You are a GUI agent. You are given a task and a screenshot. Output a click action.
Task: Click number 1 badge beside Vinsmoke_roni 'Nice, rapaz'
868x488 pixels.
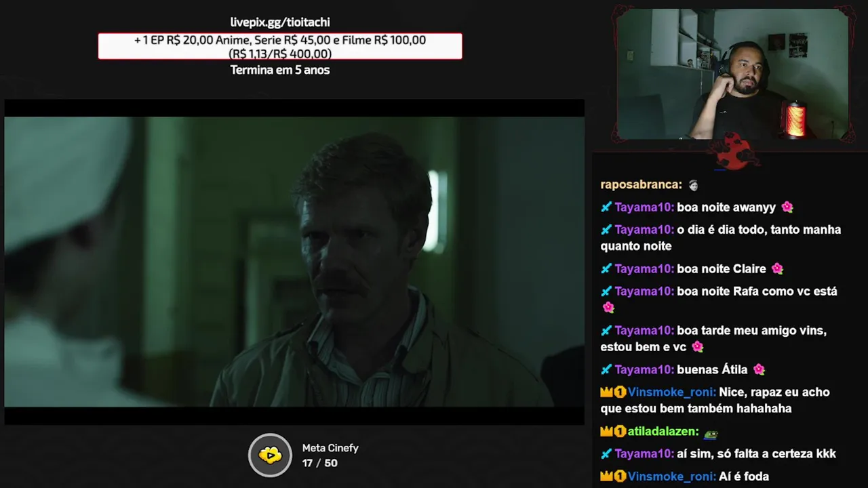pyautogui.click(x=620, y=392)
